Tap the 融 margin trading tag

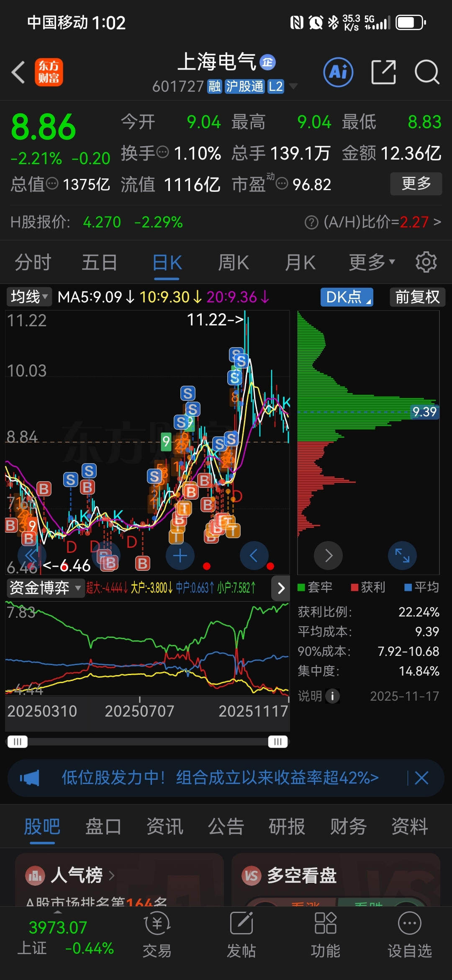pos(214,86)
